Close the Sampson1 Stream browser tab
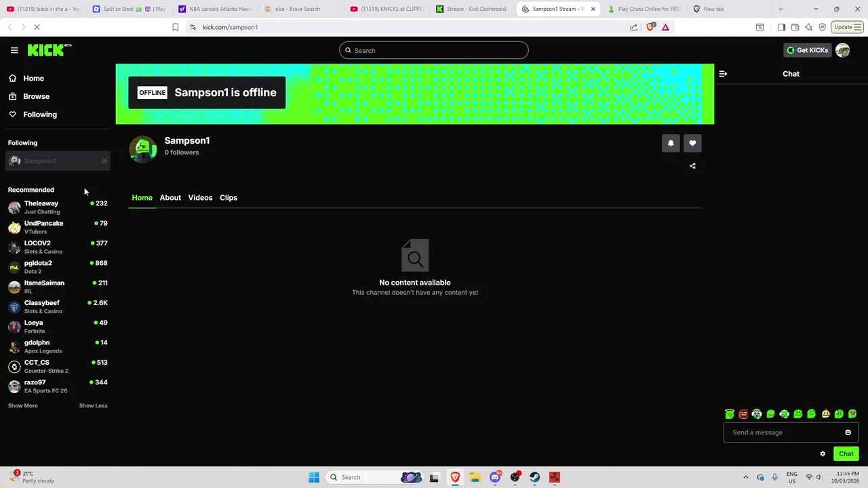The height and width of the screenshot is (488, 868). point(593,9)
